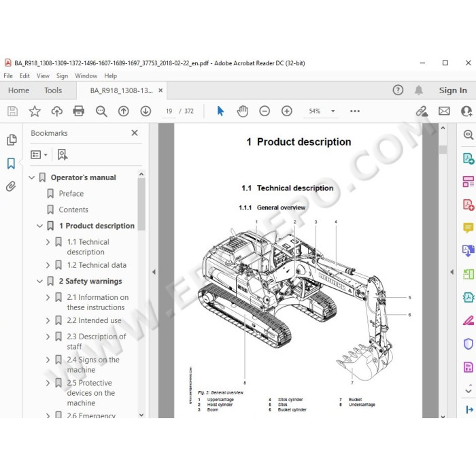
Task: Open the bookmarks options dropdown
Action: 39,155
